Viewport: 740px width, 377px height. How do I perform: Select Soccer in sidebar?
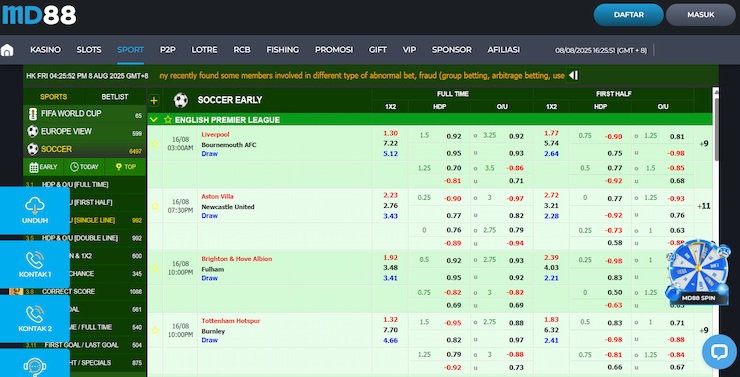click(84, 150)
